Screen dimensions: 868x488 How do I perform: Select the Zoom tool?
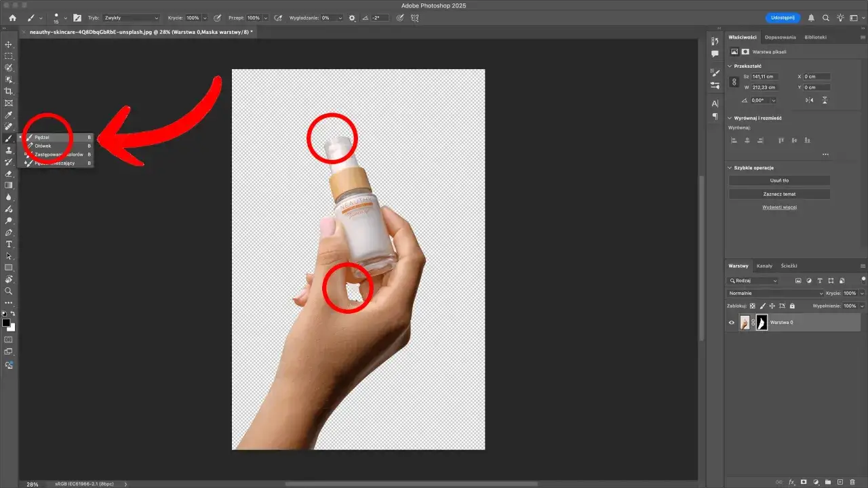click(x=9, y=291)
